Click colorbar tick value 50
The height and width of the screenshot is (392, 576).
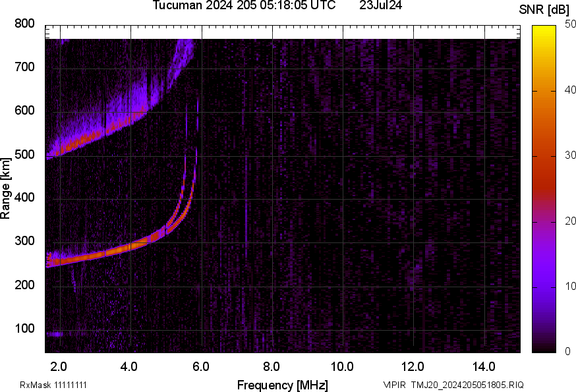pos(570,24)
